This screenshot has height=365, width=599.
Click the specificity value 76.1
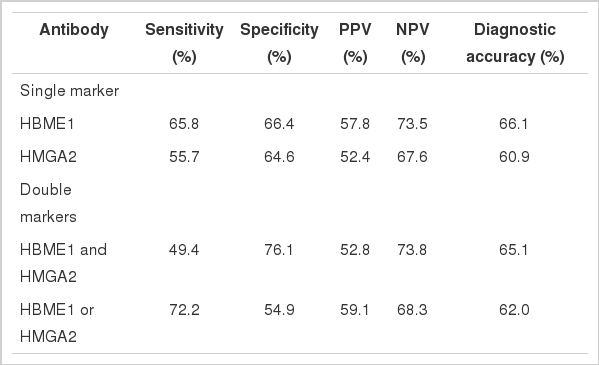pos(278,250)
